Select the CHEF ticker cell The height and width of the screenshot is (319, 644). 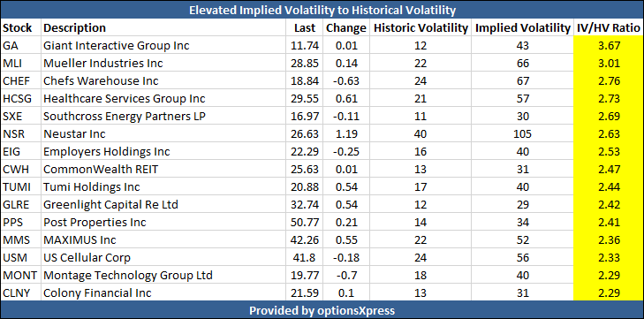(x=20, y=80)
